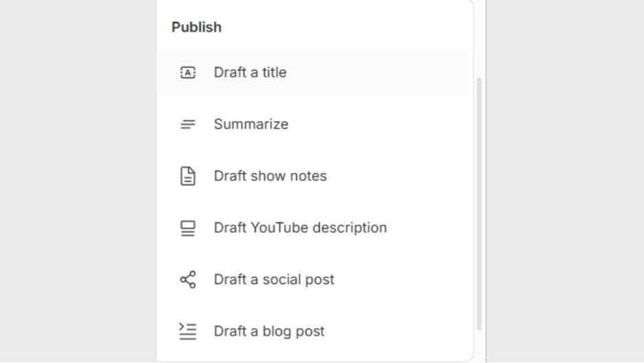Choose the "Draft a social post" label
The image size is (644, 363).
pos(274,279)
